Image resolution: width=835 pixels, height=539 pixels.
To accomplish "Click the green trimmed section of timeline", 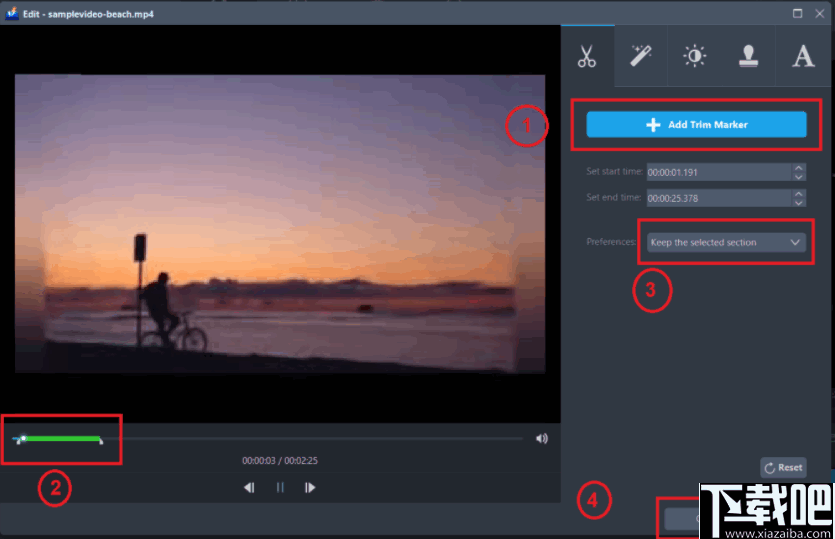I will [62, 438].
